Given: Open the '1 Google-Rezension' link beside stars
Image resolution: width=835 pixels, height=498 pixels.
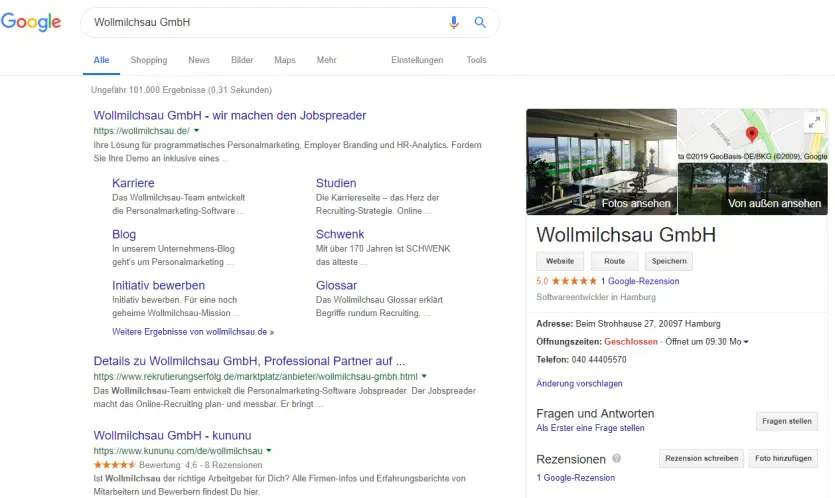Looking at the screenshot, I should [640, 281].
